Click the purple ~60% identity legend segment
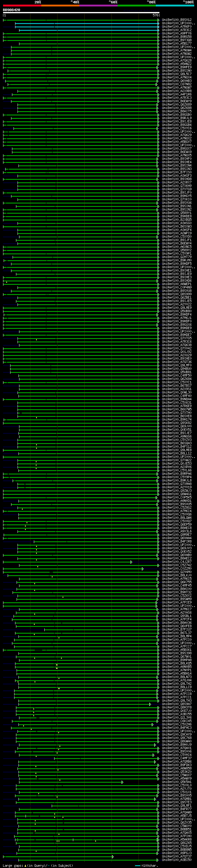197x868 pixels. (99, 6)
